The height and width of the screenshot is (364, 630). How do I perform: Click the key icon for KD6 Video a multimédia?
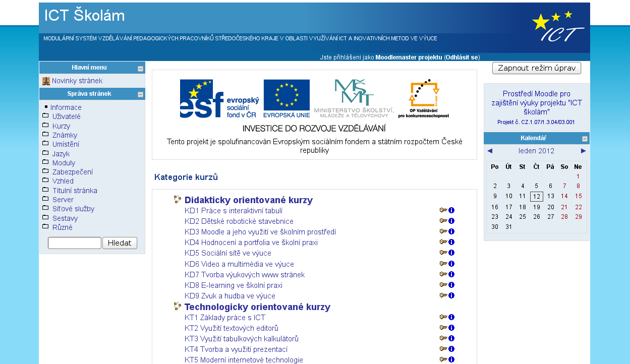(443, 264)
